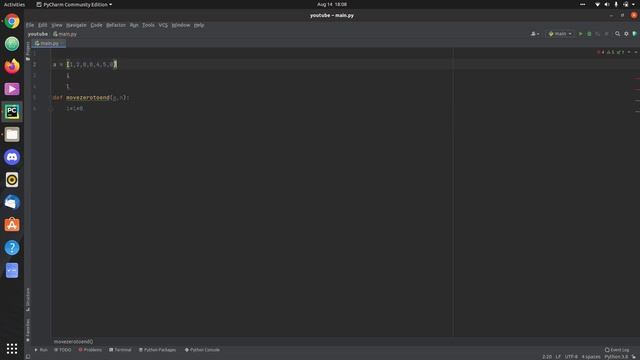Click the fold marker beside line 6
The width and height of the screenshot is (640, 360).
tap(51, 109)
